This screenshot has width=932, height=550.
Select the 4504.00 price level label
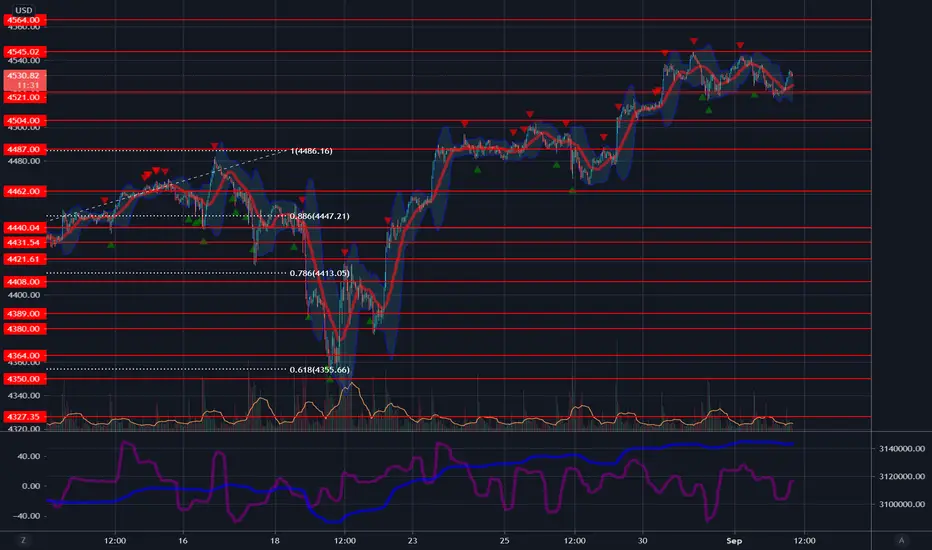(x=24, y=121)
